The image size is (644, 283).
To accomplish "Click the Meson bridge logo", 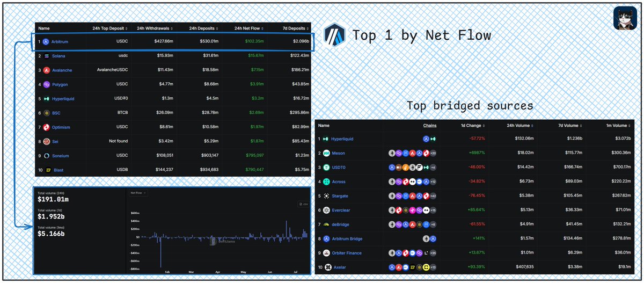I will pos(326,153).
